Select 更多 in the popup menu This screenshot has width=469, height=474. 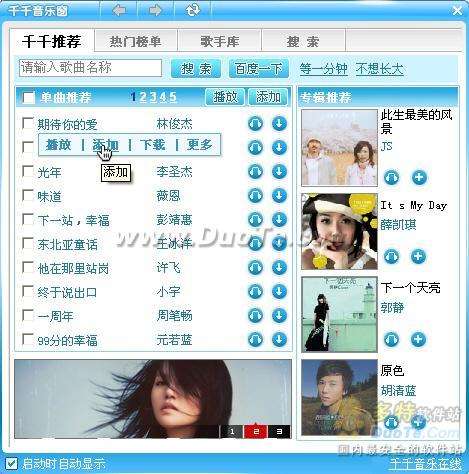coord(199,145)
